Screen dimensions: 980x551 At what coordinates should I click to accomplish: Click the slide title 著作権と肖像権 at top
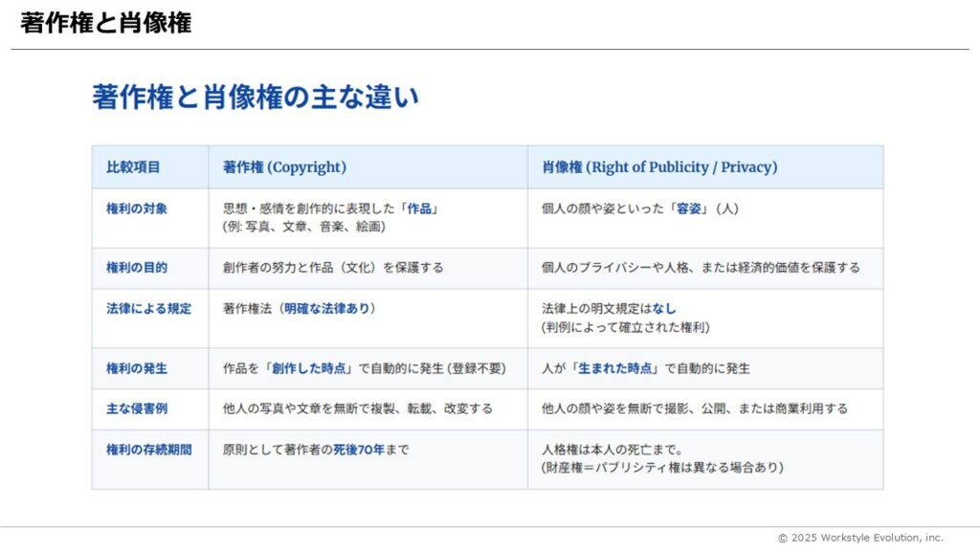click(105, 24)
